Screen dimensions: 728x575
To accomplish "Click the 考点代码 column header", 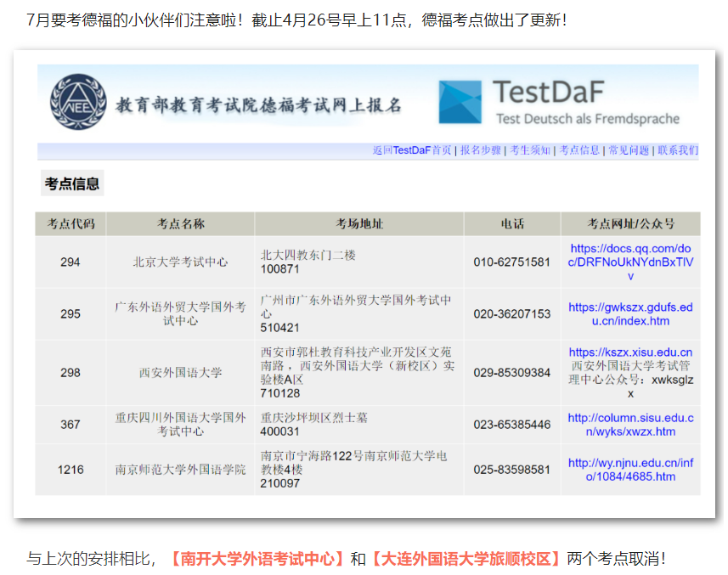I will pyautogui.click(x=71, y=224).
